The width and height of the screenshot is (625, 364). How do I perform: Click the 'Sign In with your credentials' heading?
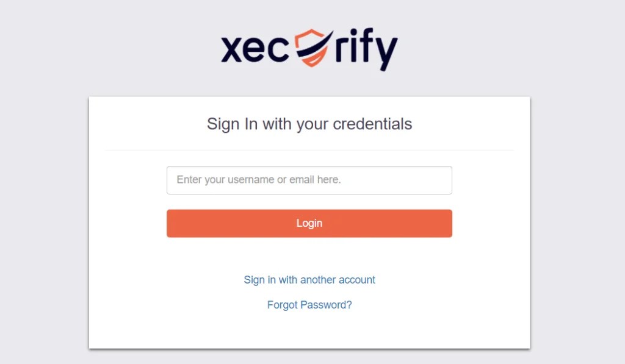click(309, 124)
